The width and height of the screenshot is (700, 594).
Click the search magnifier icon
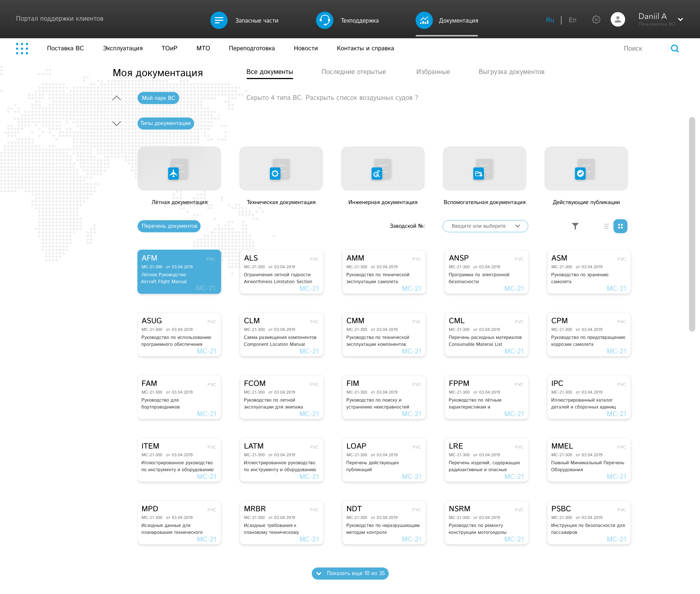tap(675, 48)
